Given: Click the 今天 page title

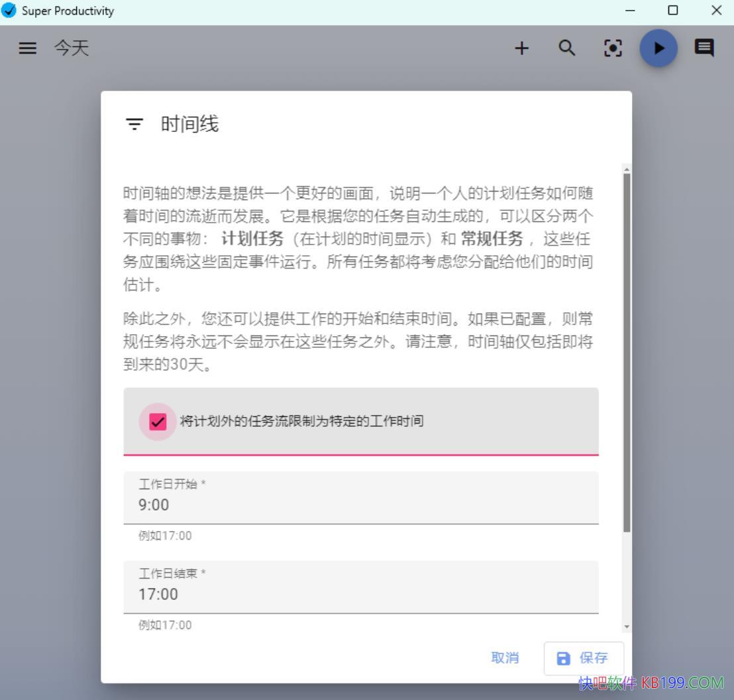Looking at the screenshot, I should tap(72, 48).
